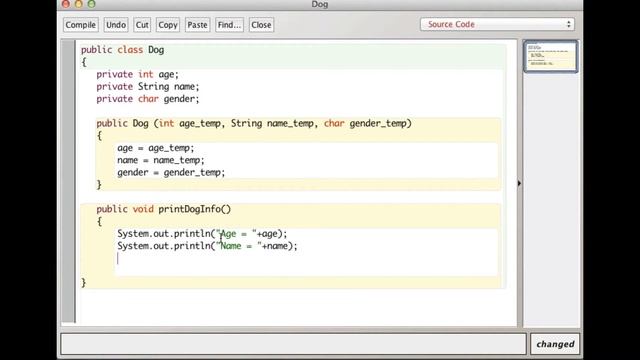Click the red window close button

(x=66, y=4)
